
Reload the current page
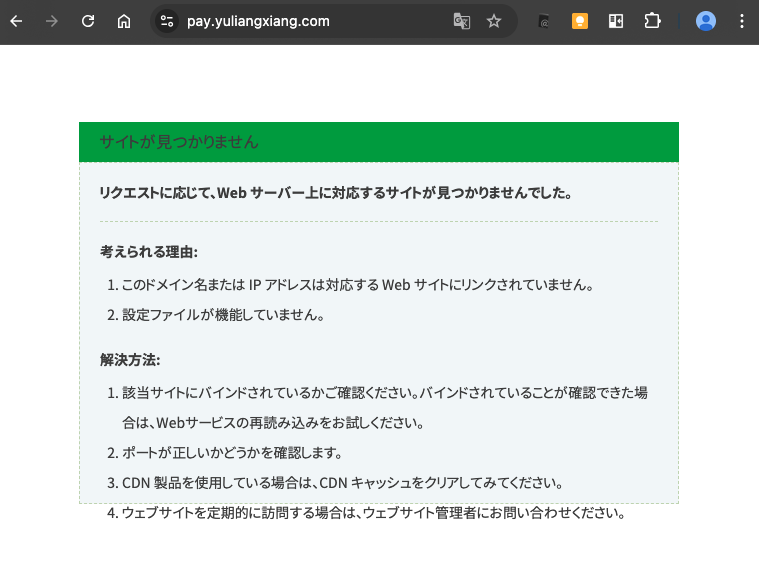88,21
